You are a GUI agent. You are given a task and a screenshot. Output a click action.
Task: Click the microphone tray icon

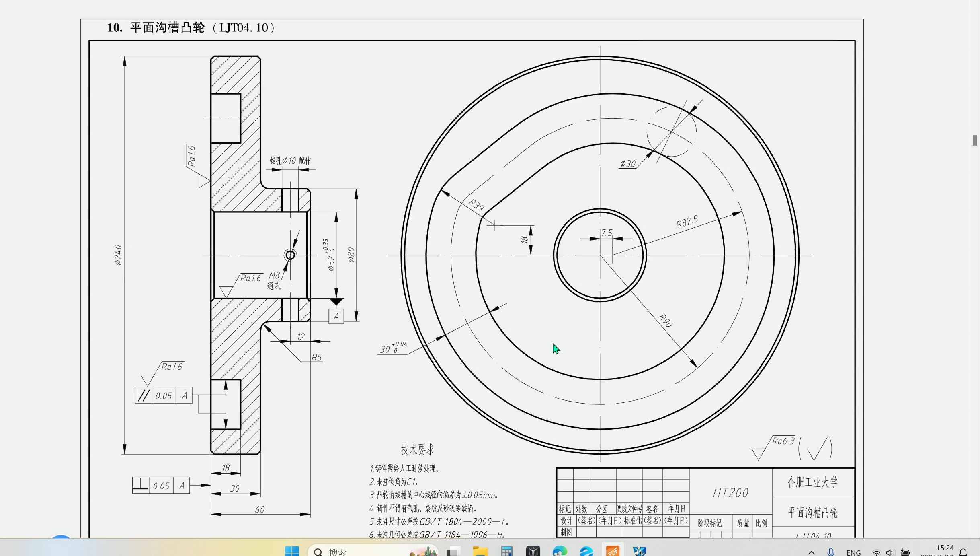(831, 552)
